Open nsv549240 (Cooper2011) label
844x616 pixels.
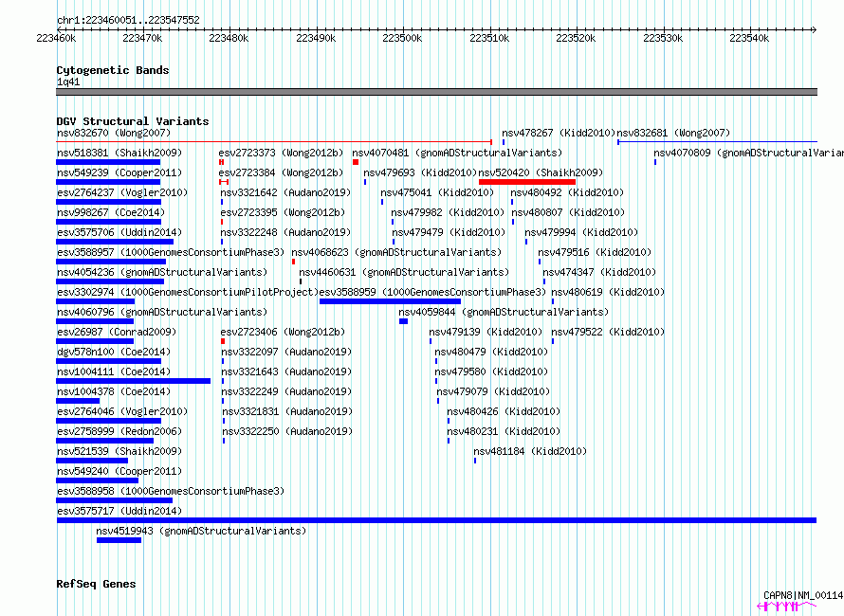tap(119, 471)
